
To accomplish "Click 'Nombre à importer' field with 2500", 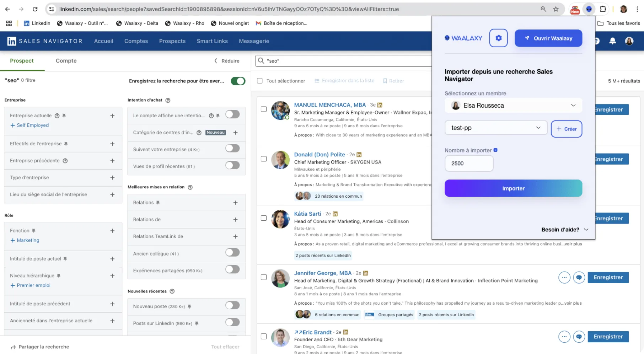I will point(469,163).
